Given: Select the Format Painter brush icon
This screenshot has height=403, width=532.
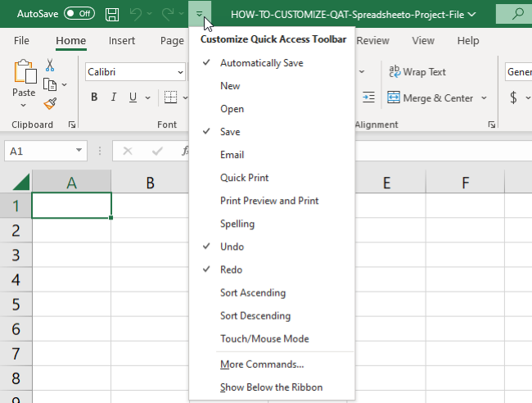Looking at the screenshot, I should (50, 103).
